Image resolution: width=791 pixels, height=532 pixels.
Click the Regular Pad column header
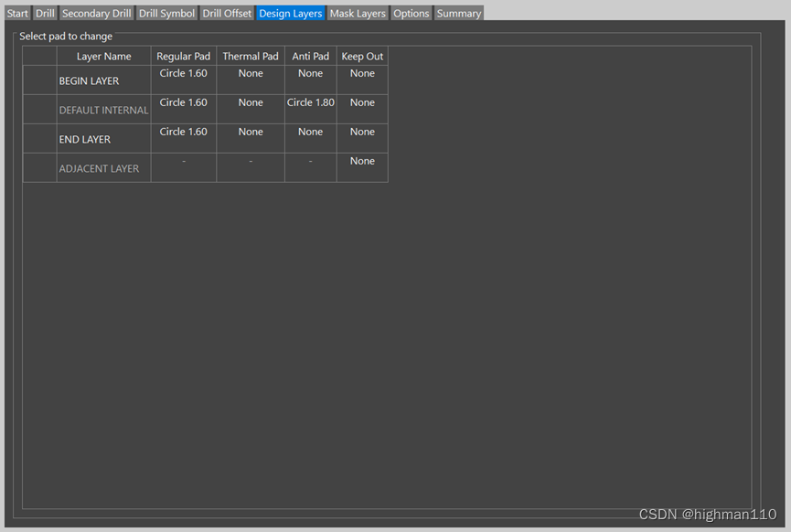[x=184, y=57]
